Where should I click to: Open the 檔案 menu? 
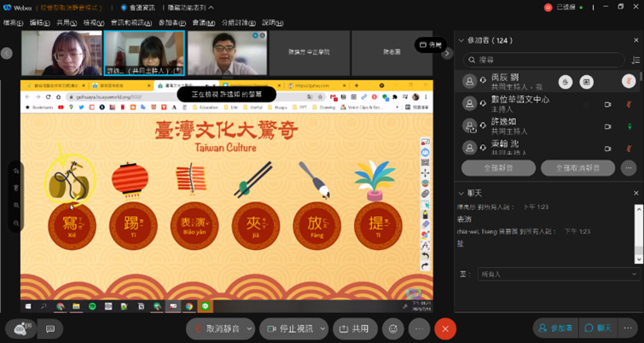tap(13, 22)
